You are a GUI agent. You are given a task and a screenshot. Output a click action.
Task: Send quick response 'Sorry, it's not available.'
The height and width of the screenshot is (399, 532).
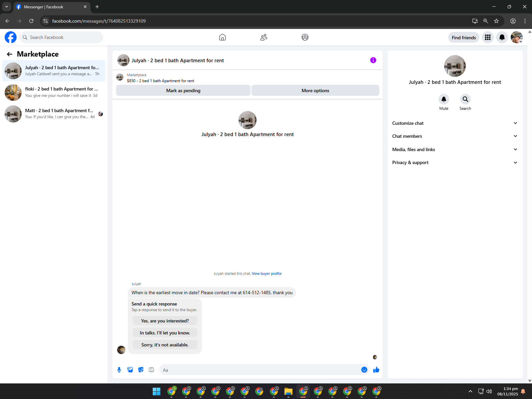click(165, 345)
